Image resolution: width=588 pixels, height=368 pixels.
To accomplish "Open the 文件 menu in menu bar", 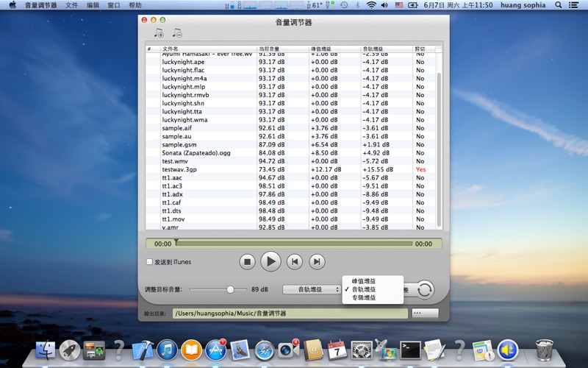I will 71,5.
